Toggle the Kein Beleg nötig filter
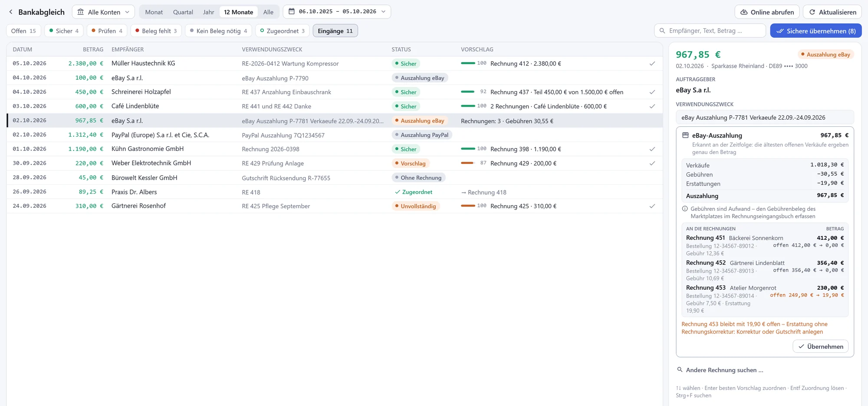Image resolution: width=868 pixels, height=406 pixels. click(x=219, y=31)
